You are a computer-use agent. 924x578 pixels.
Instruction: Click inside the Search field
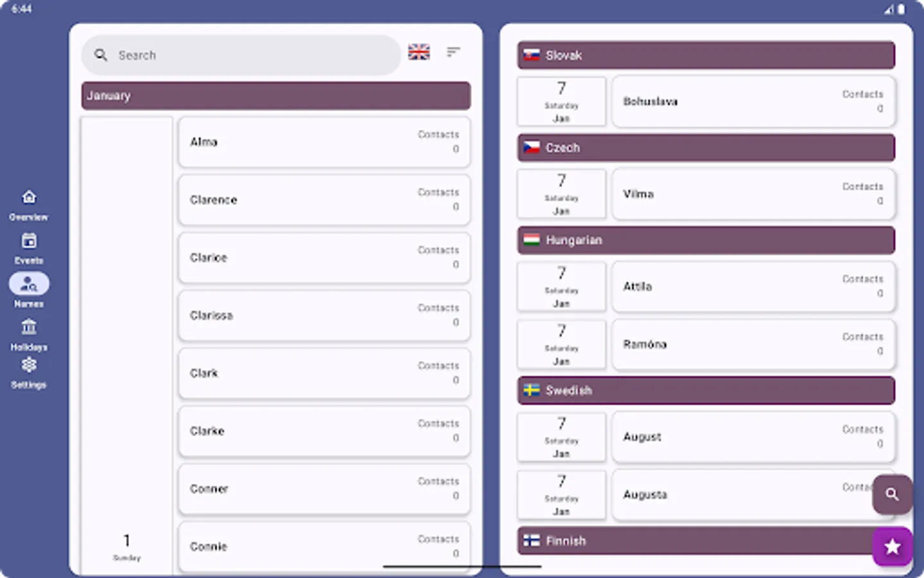point(241,55)
